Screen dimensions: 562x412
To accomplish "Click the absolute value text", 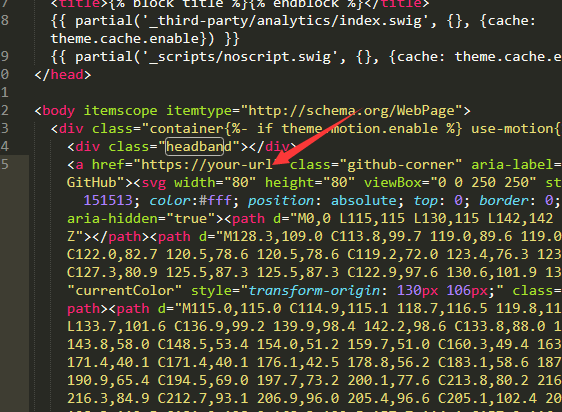I will click(x=364, y=200).
